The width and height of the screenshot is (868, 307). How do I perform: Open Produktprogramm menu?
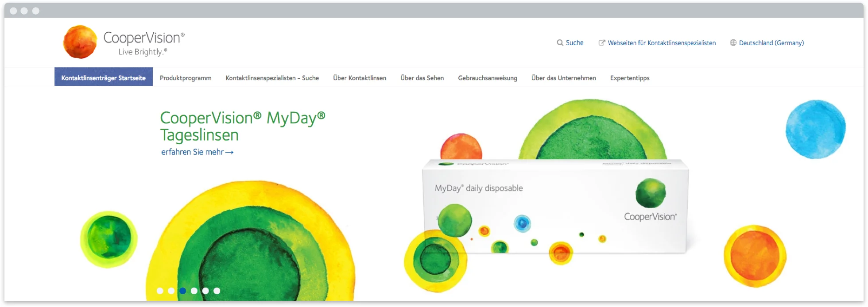coord(186,78)
